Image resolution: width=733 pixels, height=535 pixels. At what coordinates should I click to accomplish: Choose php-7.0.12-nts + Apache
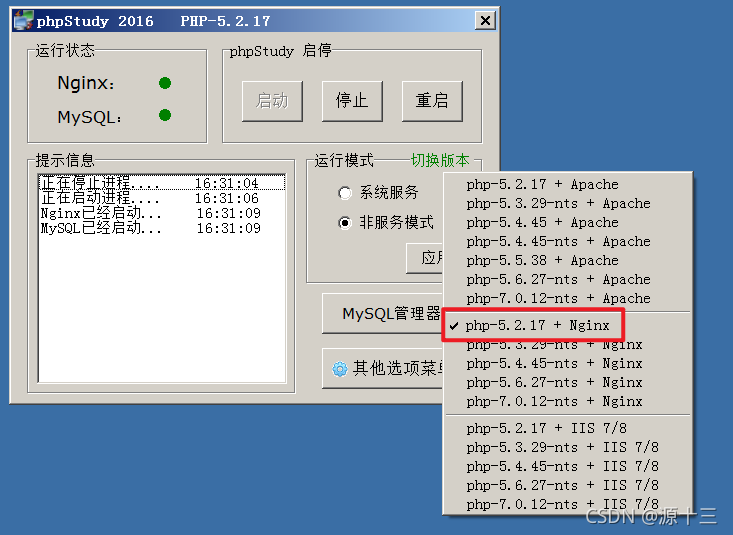pos(567,298)
